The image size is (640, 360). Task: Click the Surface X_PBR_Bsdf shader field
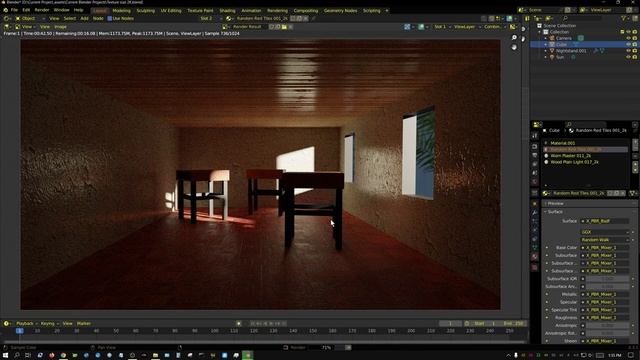[x=605, y=221]
